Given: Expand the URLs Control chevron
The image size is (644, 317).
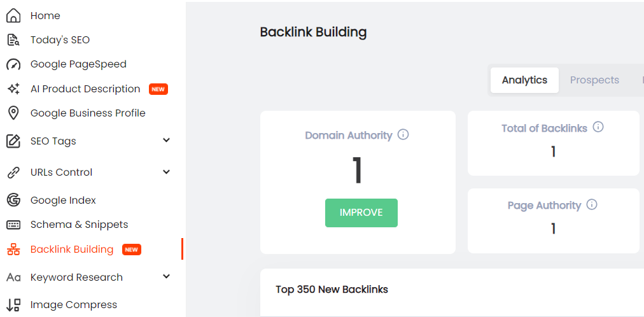Looking at the screenshot, I should 166,172.
